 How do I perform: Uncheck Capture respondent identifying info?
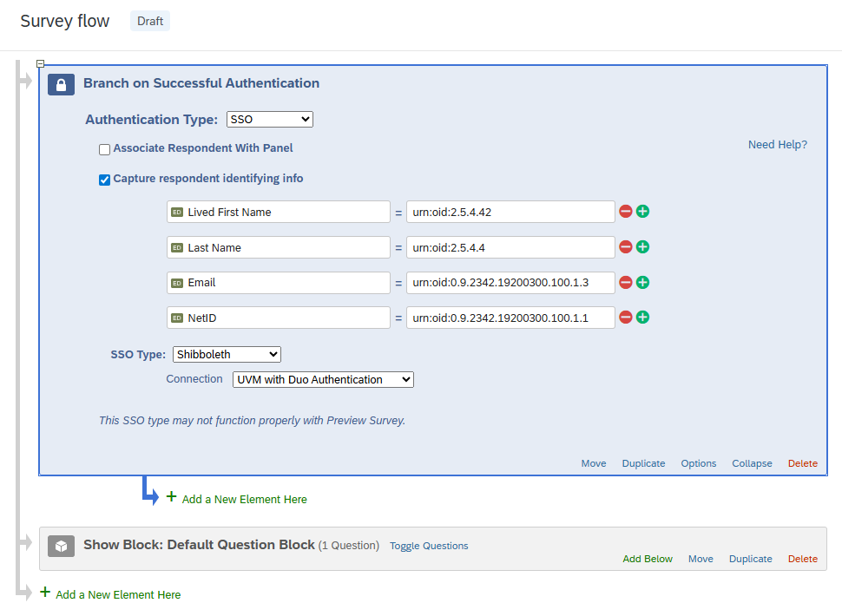coord(105,180)
